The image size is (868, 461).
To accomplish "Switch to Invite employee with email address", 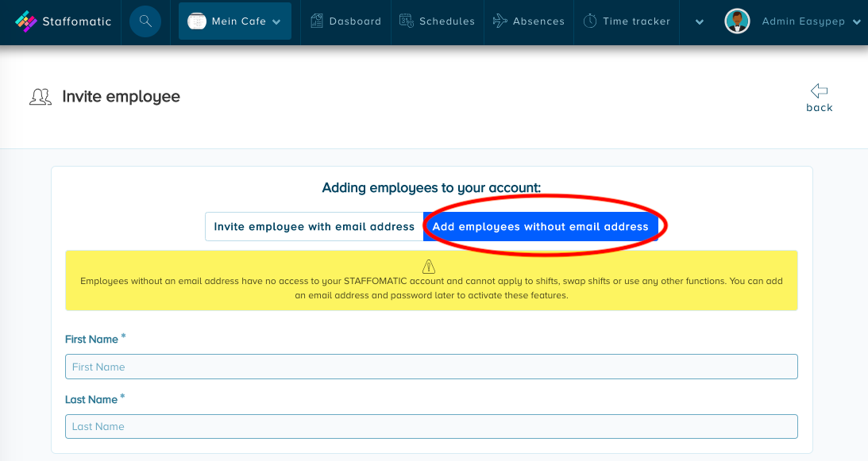I will [314, 226].
